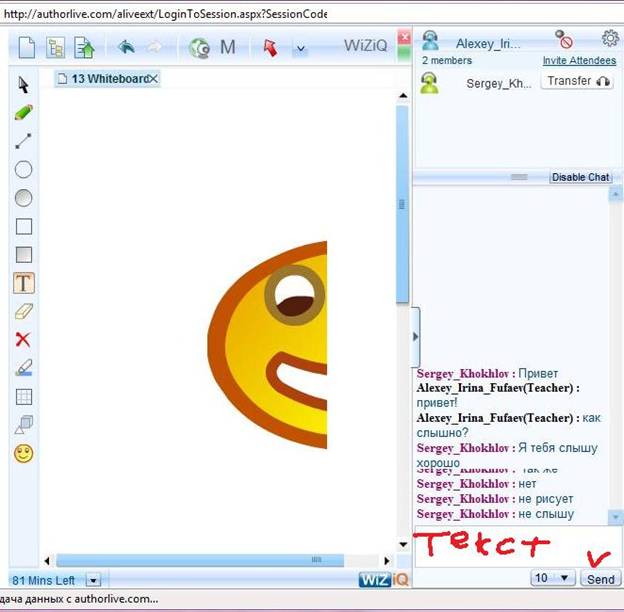624x612 pixels.
Task: Click the browser address bar URL
Action: coord(165,14)
